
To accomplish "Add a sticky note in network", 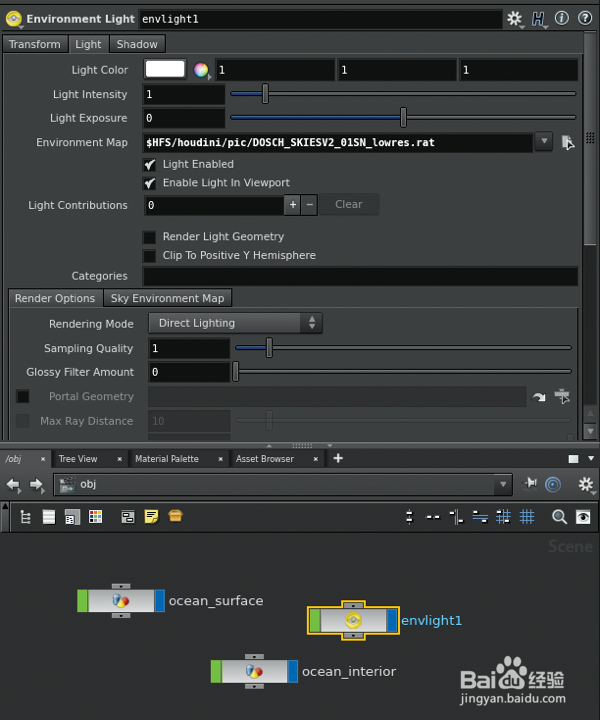I will (152, 517).
